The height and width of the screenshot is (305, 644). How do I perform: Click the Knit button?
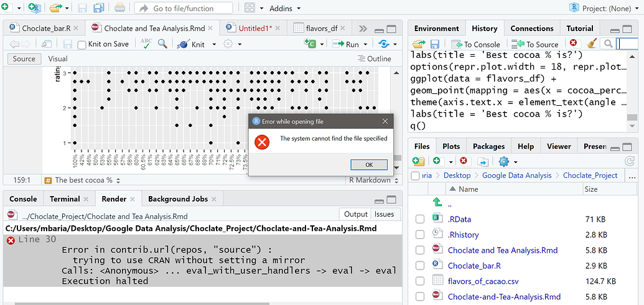click(192, 44)
